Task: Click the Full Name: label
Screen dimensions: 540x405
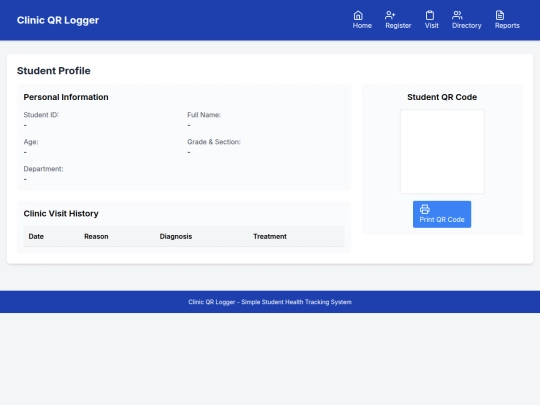Action: (204, 115)
